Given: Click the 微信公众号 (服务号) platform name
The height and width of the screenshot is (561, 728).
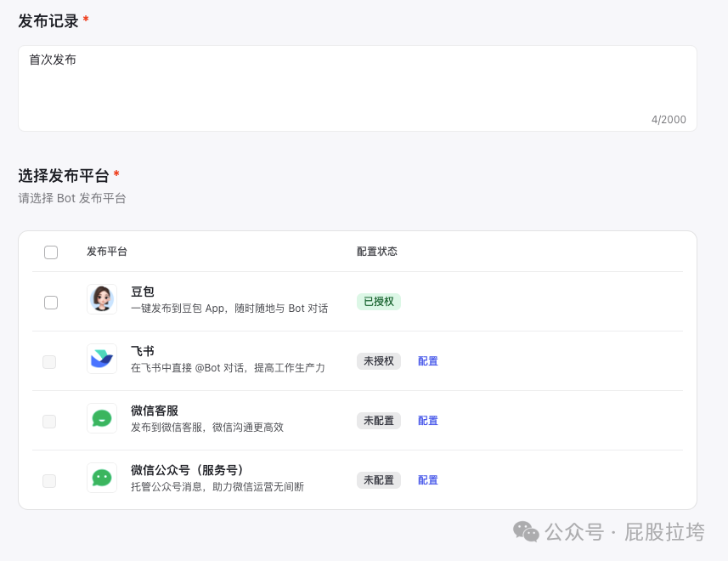Looking at the screenshot, I should coord(187,470).
